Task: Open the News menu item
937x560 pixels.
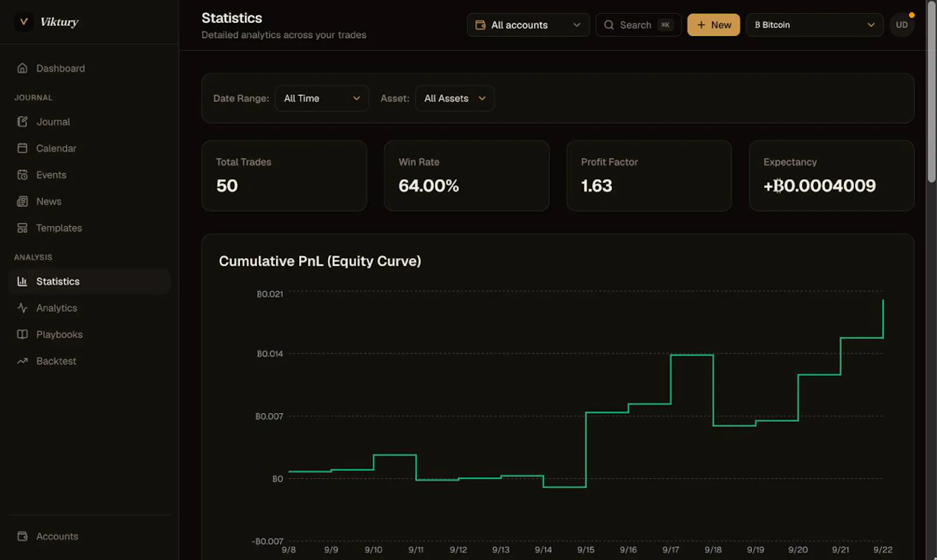Action: 90,201
